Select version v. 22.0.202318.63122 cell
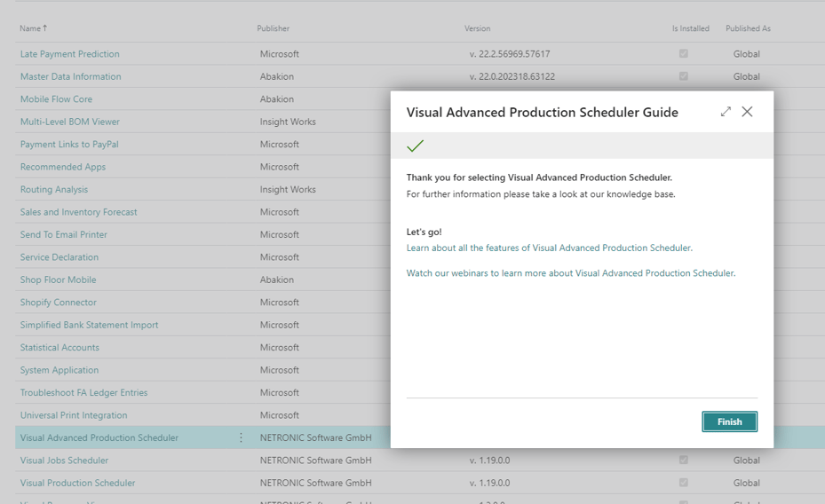 (512, 76)
